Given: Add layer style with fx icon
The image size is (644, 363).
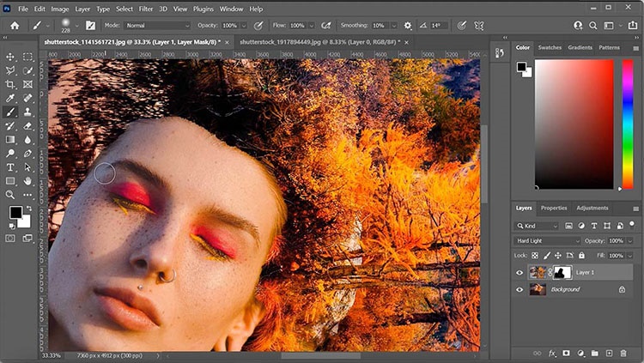Looking at the screenshot, I should pos(552,354).
